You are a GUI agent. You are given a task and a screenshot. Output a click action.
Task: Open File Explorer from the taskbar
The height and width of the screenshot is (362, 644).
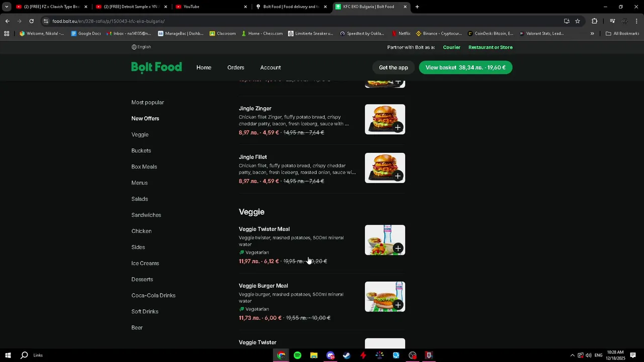314,355
